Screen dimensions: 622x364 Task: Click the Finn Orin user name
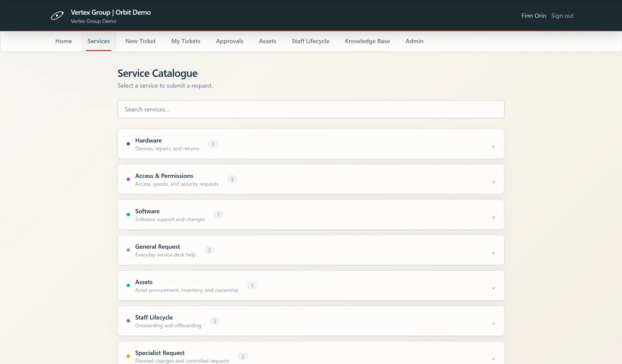tap(533, 16)
